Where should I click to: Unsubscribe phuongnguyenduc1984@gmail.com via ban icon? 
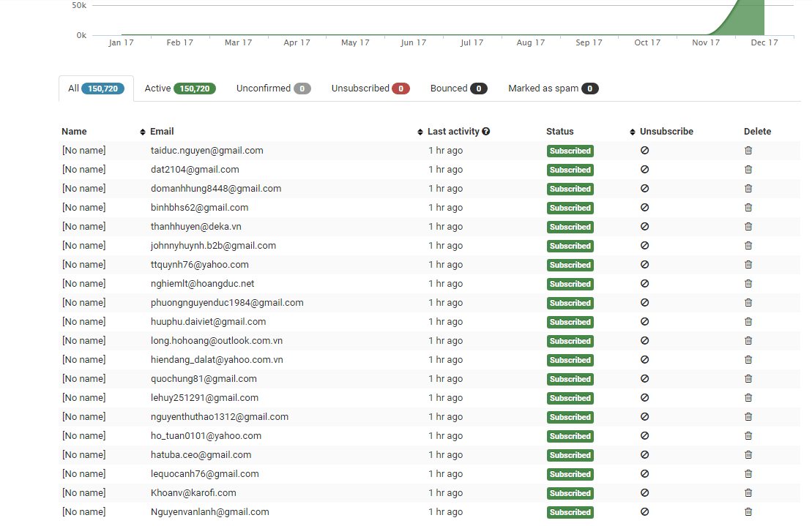[644, 303]
